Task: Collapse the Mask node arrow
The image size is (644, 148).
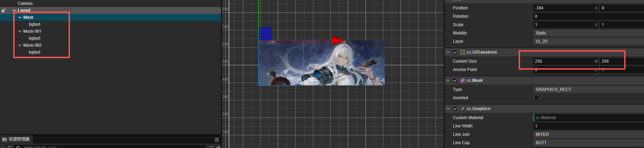Action: 20,17
